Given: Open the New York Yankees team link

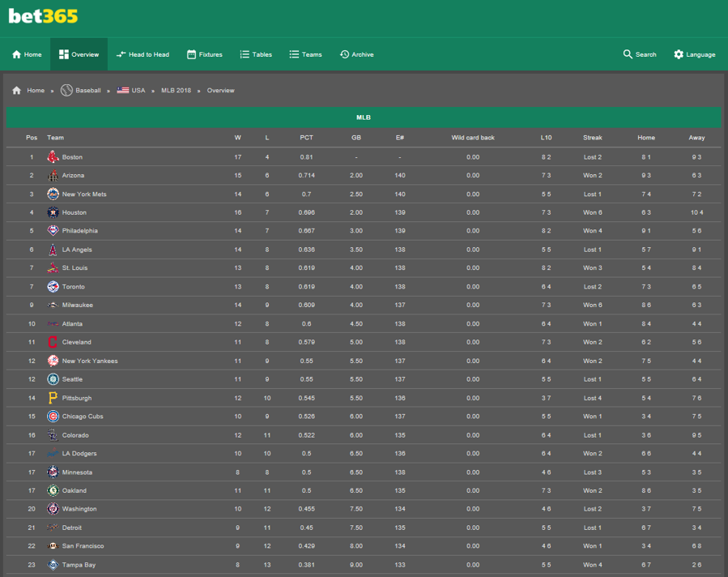Looking at the screenshot, I should point(90,361).
